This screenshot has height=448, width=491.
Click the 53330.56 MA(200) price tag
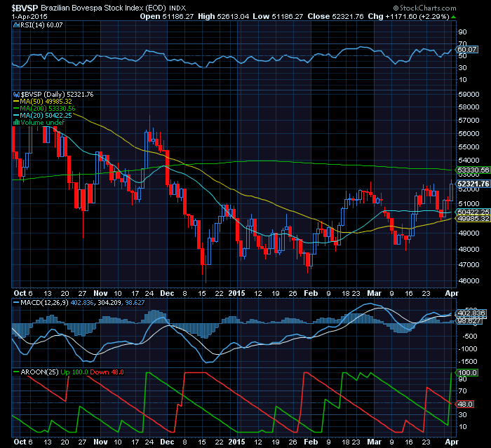tap(473, 170)
